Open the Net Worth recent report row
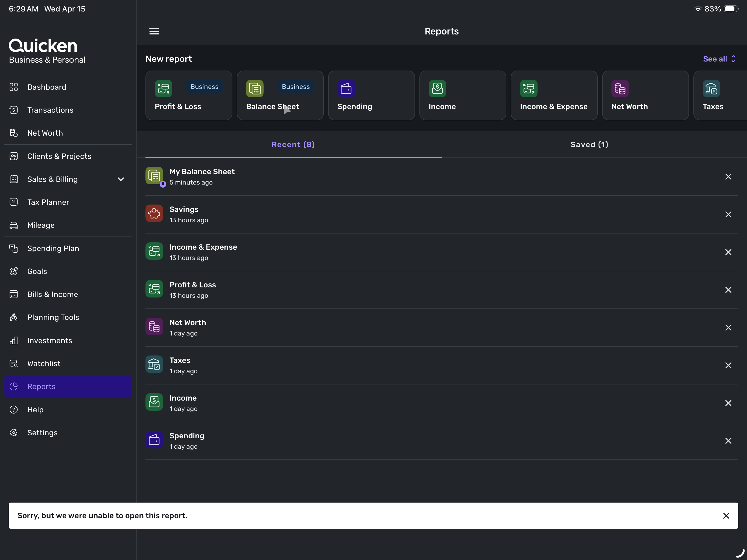 coord(187,327)
